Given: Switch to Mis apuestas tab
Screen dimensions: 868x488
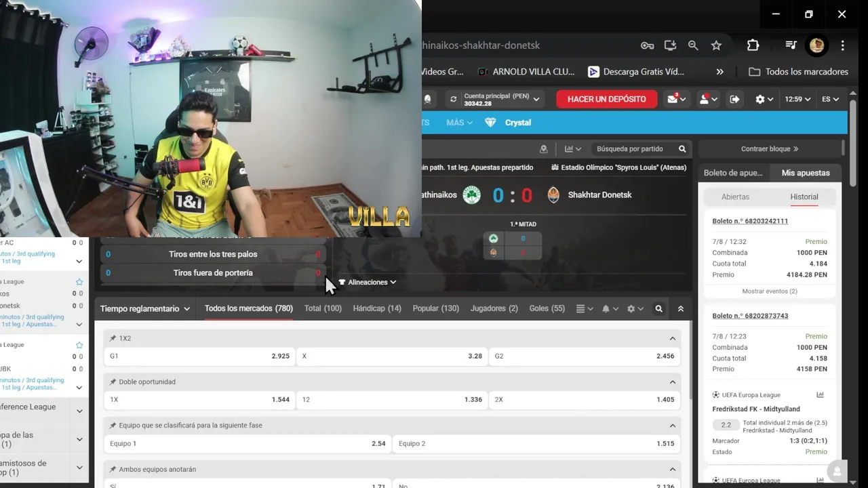Looking at the screenshot, I should 806,173.
